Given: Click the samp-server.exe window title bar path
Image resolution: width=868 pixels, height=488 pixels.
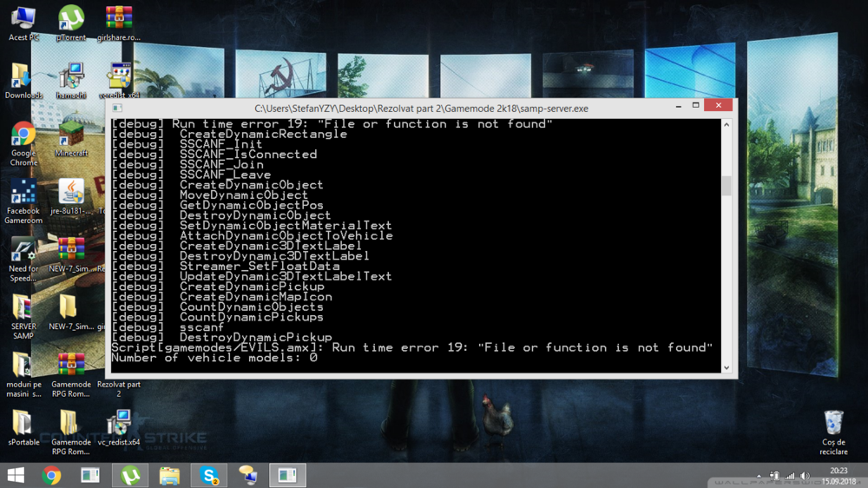Looking at the screenshot, I should 421,109.
